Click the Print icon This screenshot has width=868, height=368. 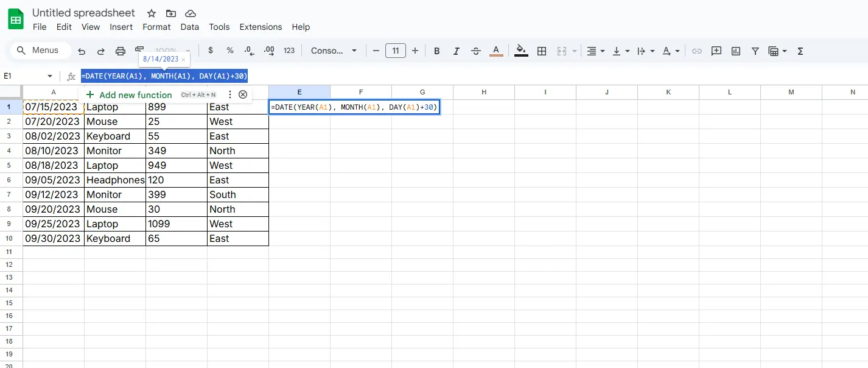[x=121, y=51]
